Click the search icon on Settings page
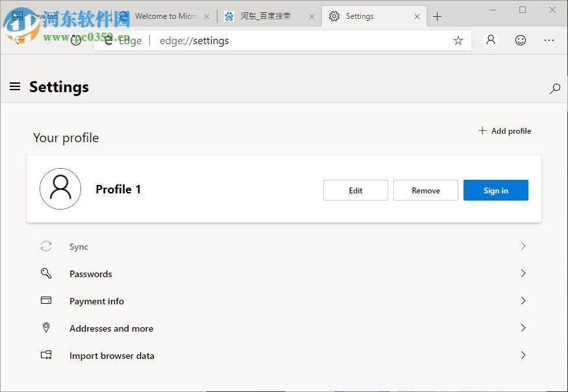 point(555,88)
